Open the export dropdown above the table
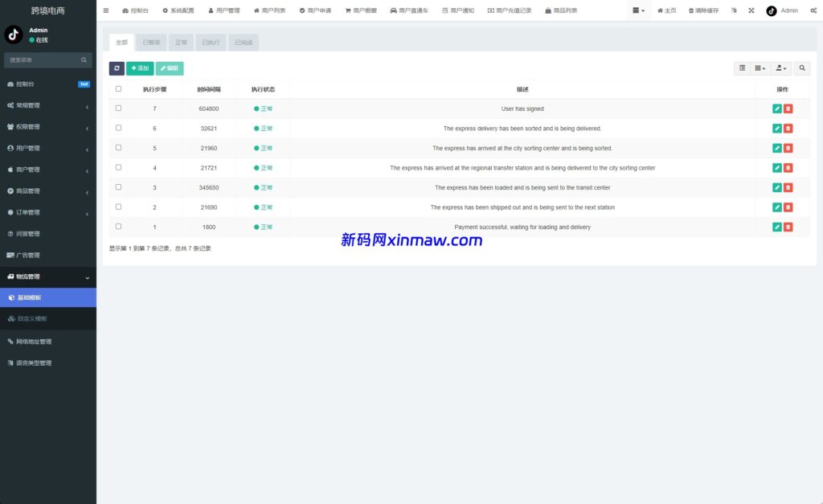This screenshot has width=823, height=504. [780, 68]
